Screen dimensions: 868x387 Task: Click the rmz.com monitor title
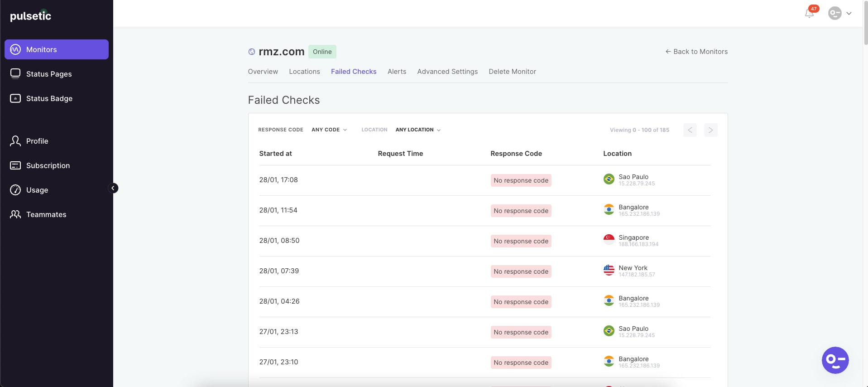[x=281, y=52]
